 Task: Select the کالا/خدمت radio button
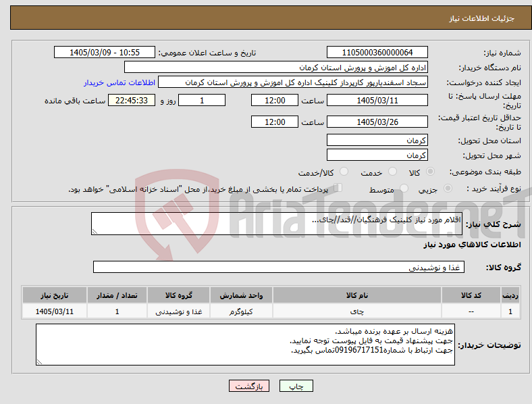coord(344,172)
